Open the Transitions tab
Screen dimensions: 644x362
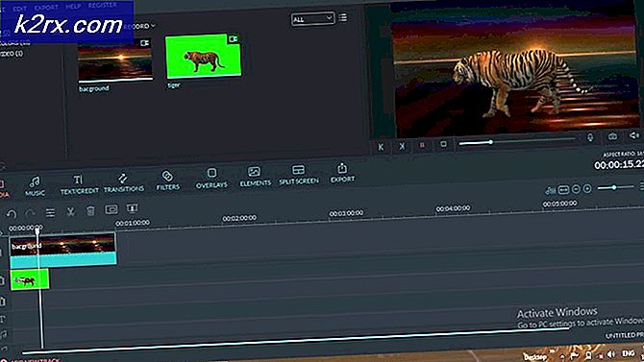point(123,182)
